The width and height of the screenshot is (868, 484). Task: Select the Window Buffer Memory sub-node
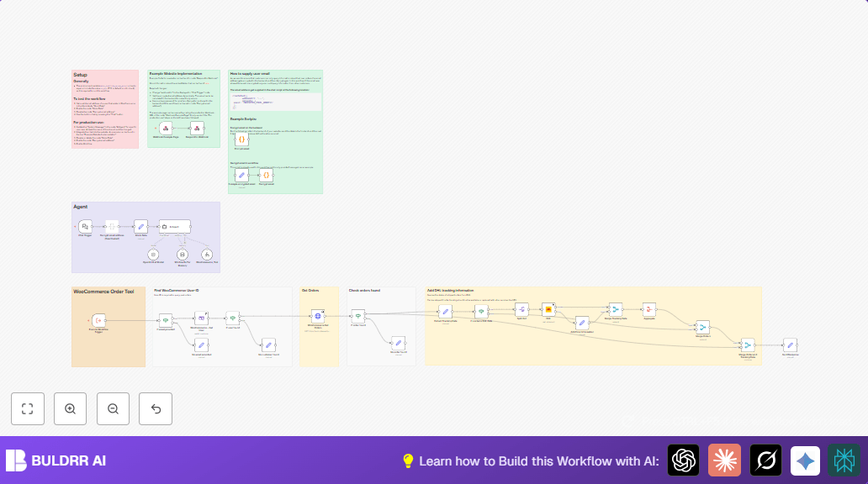(x=183, y=255)
